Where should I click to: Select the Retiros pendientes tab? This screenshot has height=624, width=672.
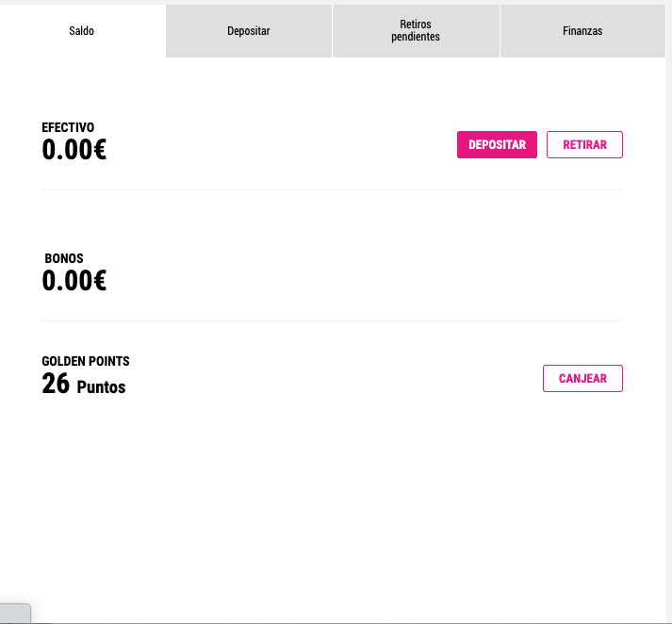[x=416, y=31]
